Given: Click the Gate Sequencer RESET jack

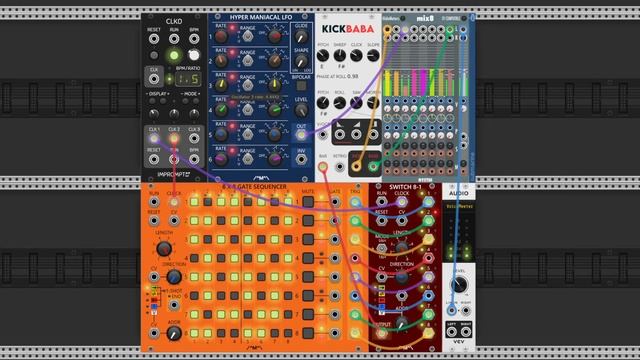Looking at the screenshot, I should click(x=154, y=221).
